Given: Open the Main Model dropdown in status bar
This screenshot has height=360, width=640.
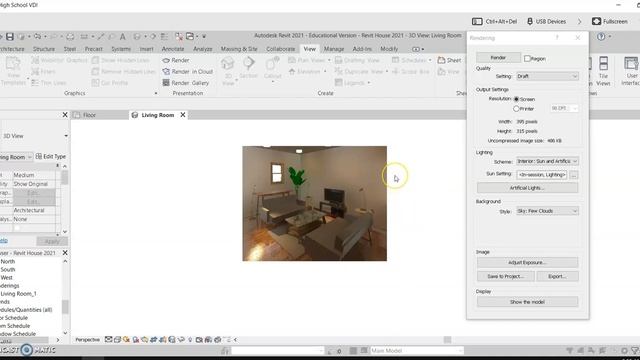Looking at the screenshot, I should [x=416, y=351].
